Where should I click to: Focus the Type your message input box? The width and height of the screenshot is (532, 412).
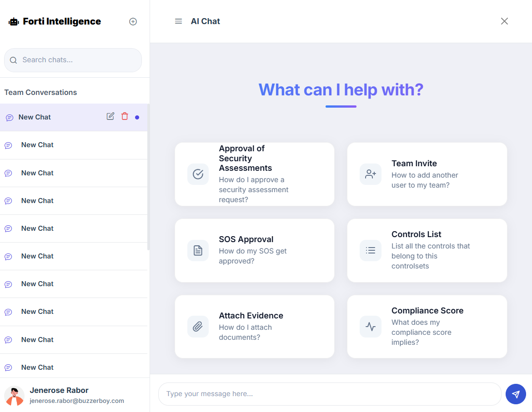[329, 394]
